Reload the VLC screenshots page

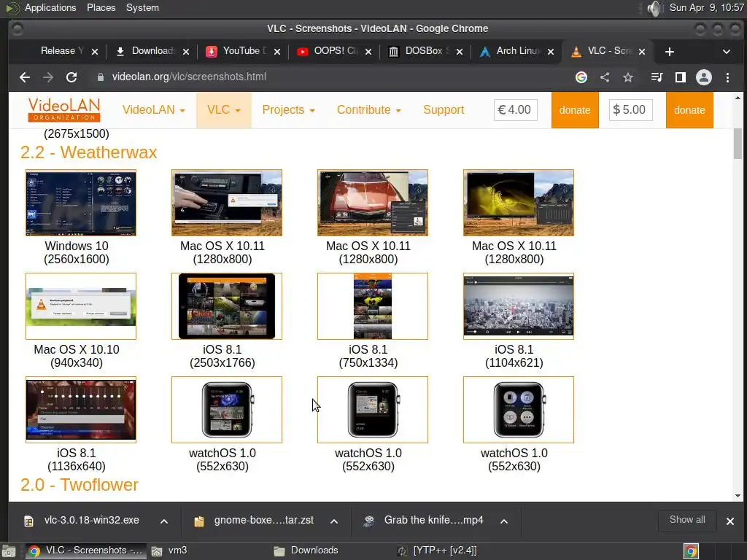(71, 77)
